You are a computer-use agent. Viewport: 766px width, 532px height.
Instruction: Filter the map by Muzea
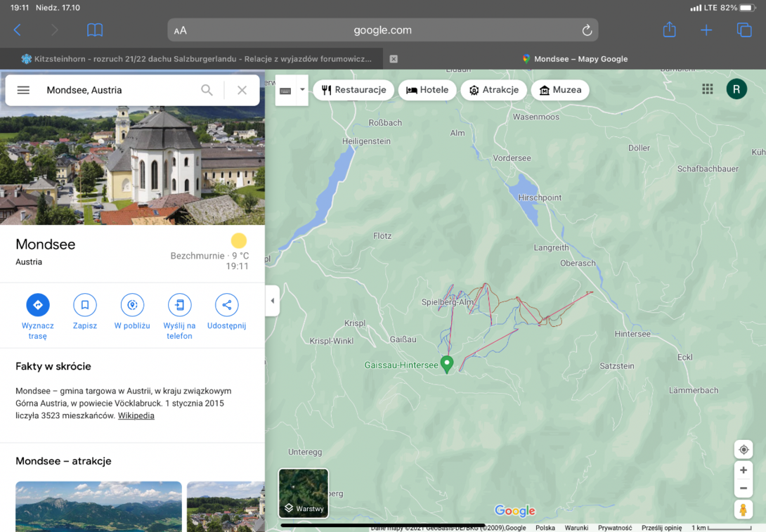560,90
